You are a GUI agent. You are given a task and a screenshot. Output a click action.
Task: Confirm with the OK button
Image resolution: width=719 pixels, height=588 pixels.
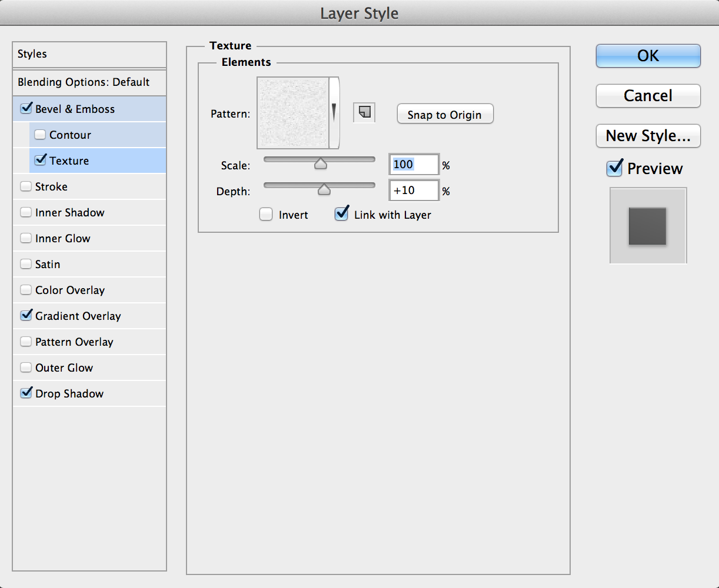click(x=648, y=56)
